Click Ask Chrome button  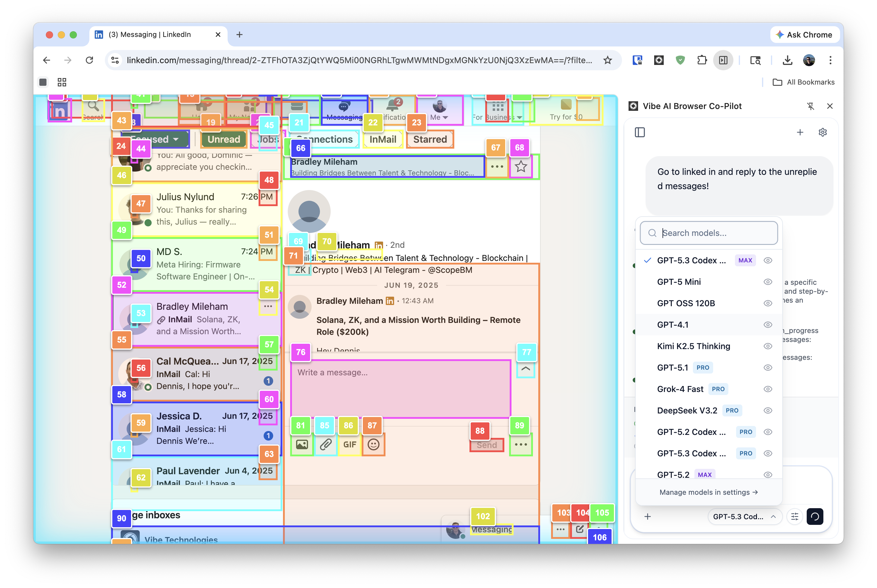pos(804,35)
